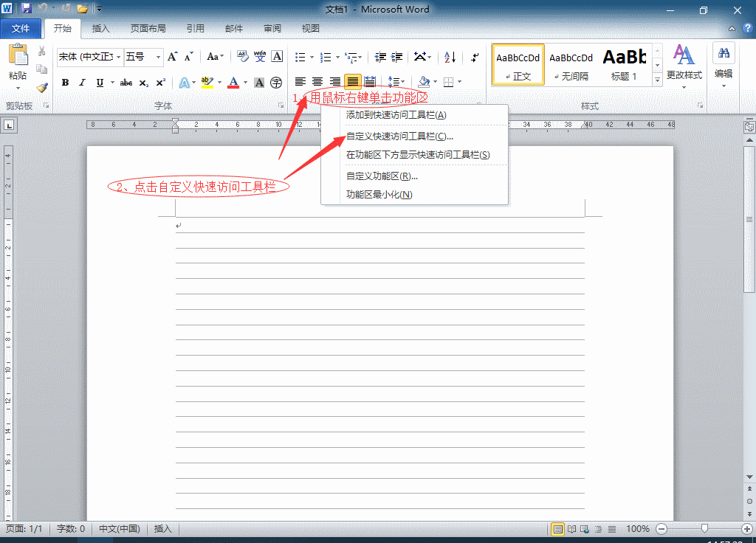
Task: Click the Zoom Out minus icon
Action: point(661,529)
